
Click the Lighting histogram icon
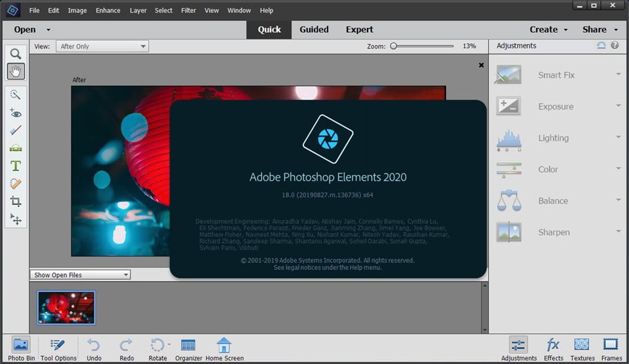508,139
